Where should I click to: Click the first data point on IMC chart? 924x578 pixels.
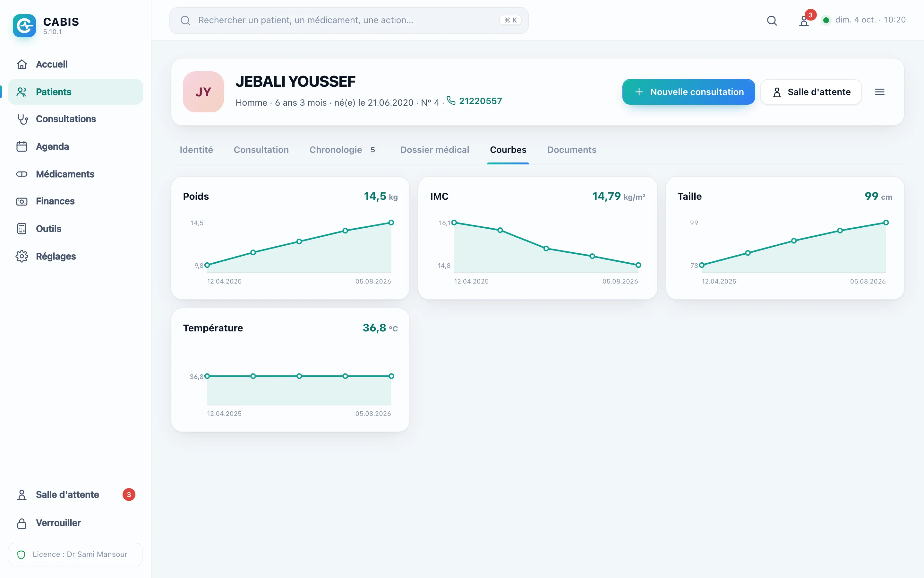[454, 223]
